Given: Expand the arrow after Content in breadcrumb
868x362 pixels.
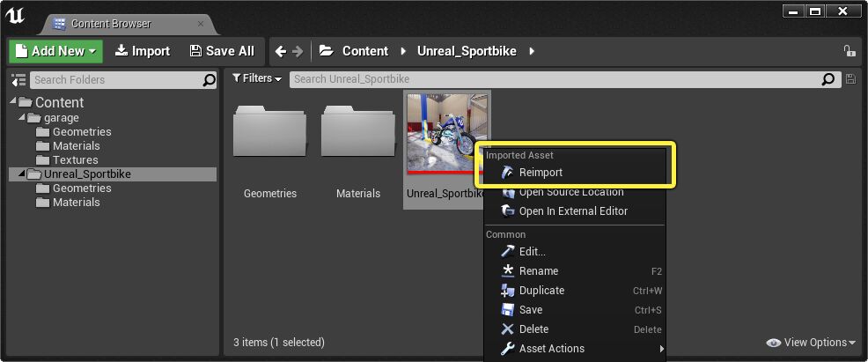Looking at the screenshot, I should [x=404, y=51].
